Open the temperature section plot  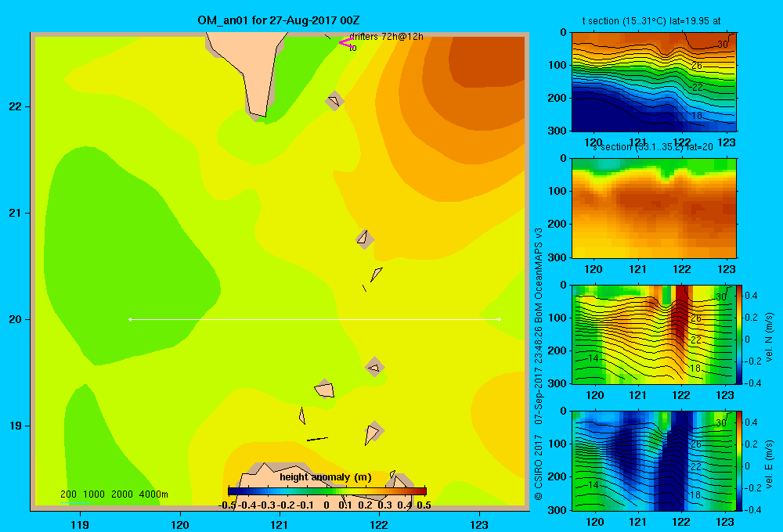pos(654,82)
